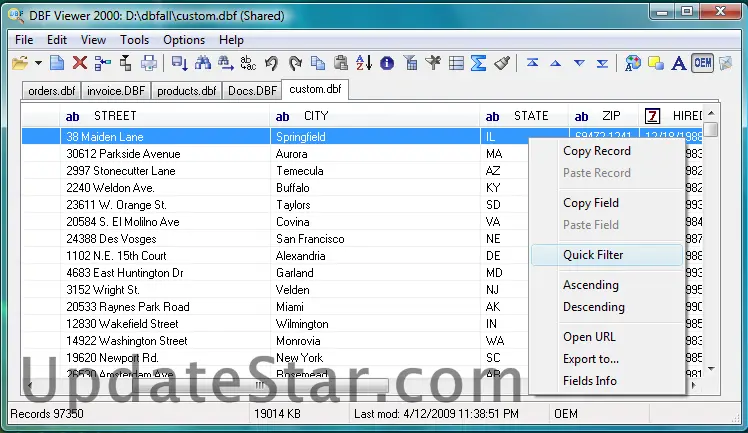Click the A-Z sort icon

point(364,63)
